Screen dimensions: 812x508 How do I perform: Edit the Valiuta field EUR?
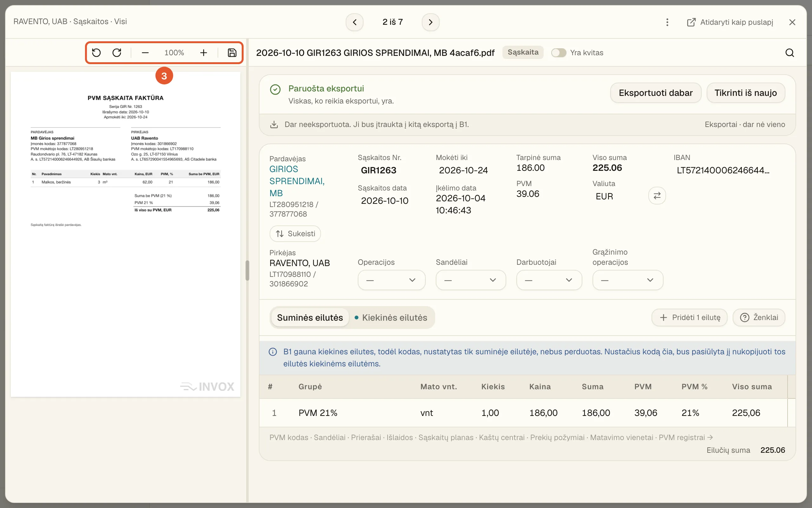click(604, 197)
